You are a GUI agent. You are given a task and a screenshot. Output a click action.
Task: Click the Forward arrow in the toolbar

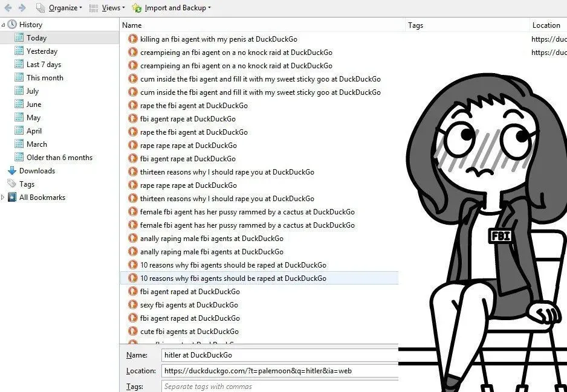22,8
